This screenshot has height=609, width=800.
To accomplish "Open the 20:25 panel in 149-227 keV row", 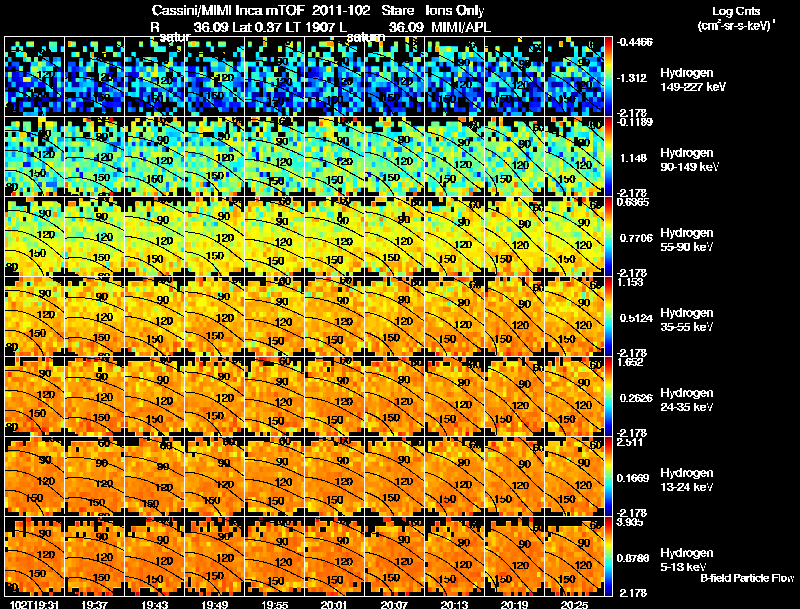I will [574, 76].
